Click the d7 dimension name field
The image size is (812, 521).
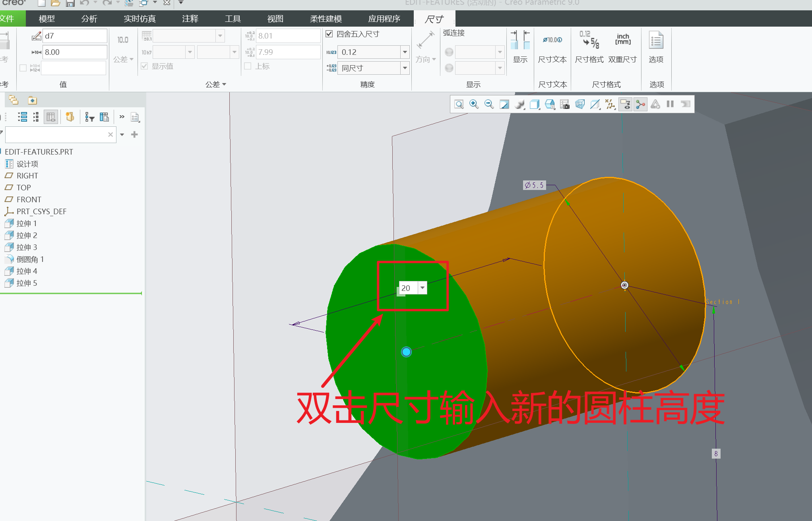click(x=74, y=36)
